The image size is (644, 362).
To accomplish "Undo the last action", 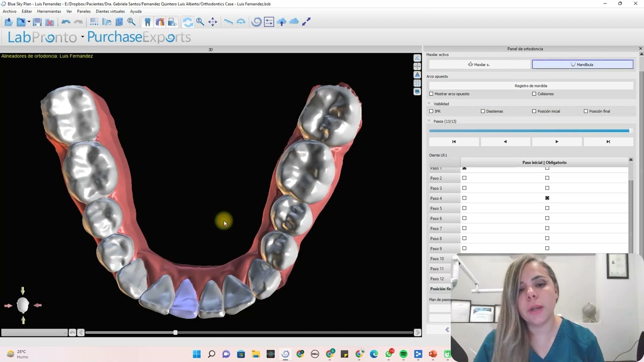I will tap(65, 22).
